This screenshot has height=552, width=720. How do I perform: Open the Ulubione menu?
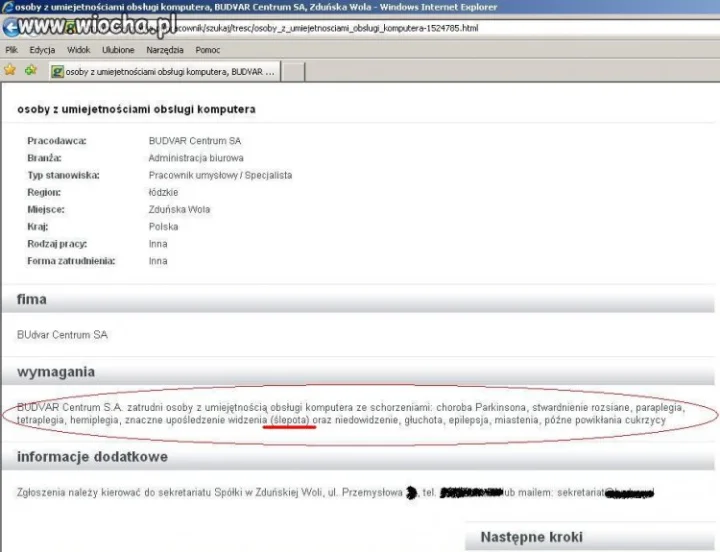pyautogui.click(x=118, y=50)
